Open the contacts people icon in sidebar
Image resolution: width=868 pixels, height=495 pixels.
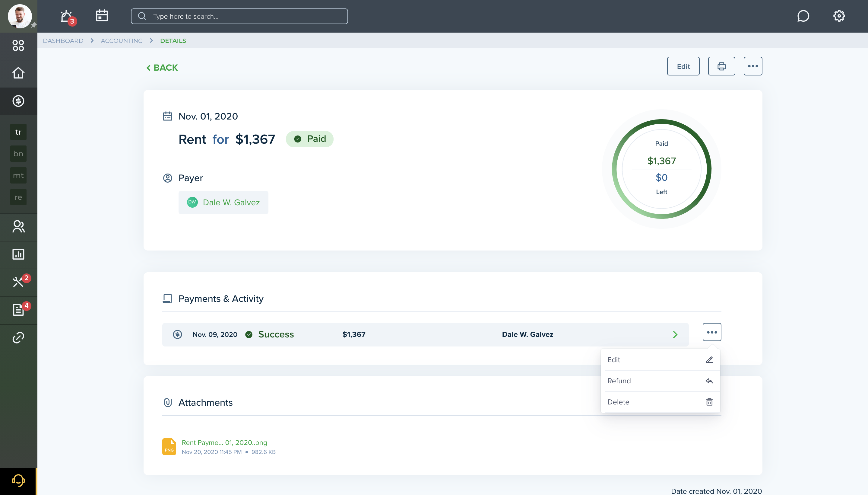coord(18,226)
